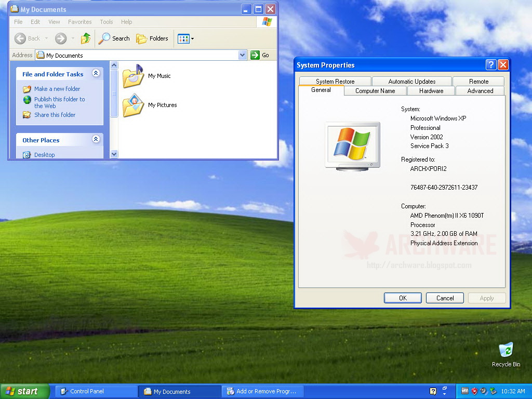The width and height of the screenshot is (532, 399).
Task: Click the system tray clock
Action: pyautogui.click(x=513, y=391)
